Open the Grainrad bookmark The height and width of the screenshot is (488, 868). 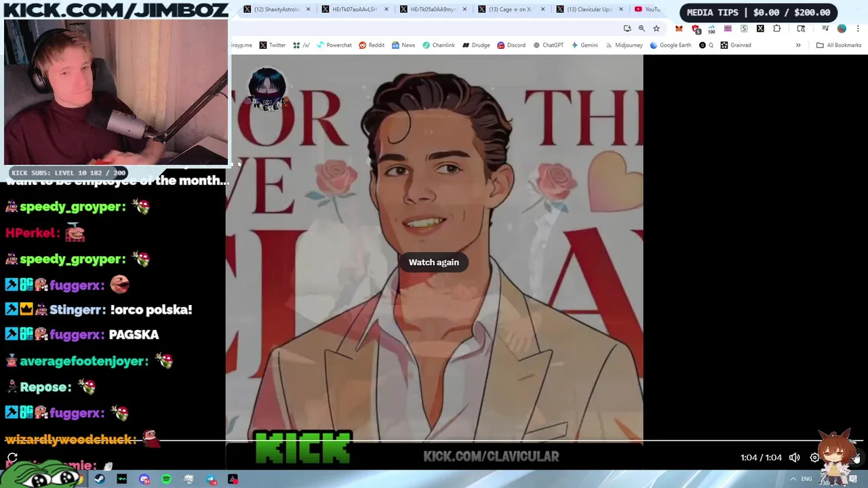click(735, 45)
